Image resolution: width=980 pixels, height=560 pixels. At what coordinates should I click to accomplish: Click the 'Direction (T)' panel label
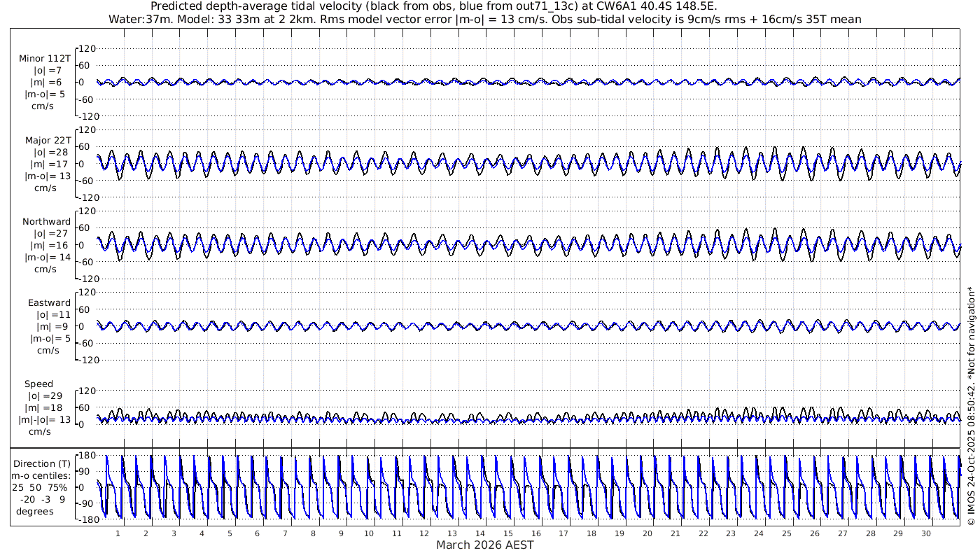tap(42, 463)
